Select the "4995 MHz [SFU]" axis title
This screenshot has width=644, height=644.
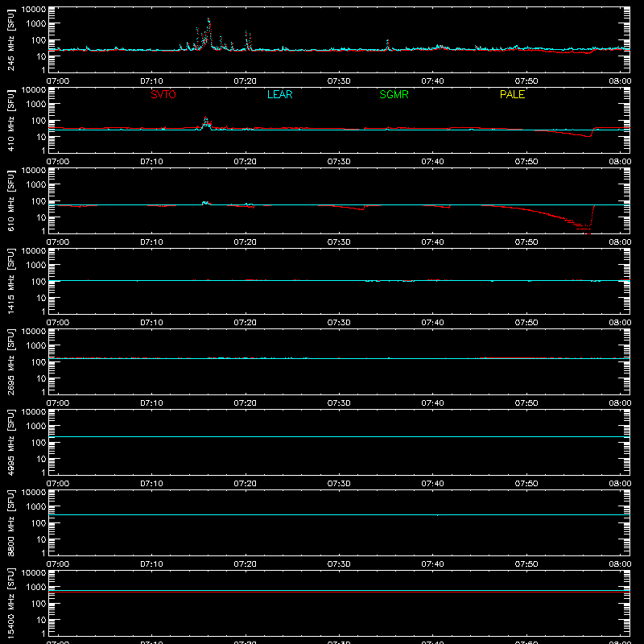click(x=10, y=442)
